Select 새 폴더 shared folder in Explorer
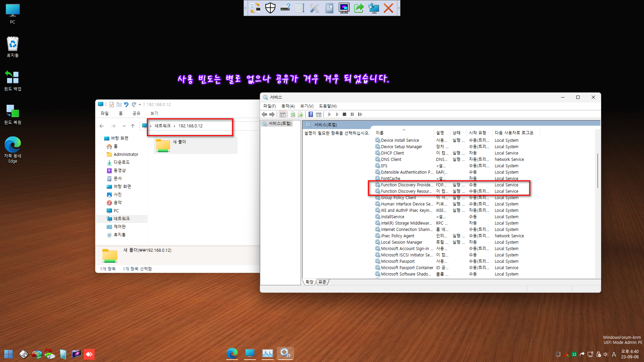 tap(196, 145)
